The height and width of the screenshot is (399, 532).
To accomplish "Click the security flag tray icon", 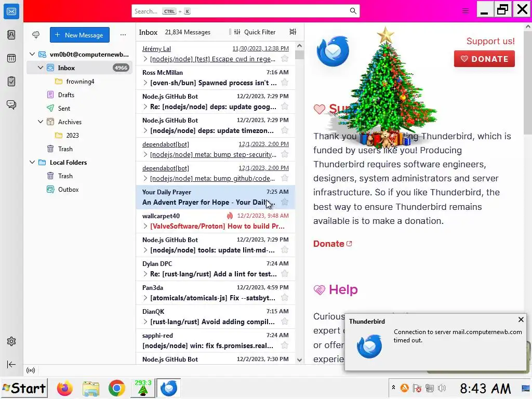I will [417, 388].
